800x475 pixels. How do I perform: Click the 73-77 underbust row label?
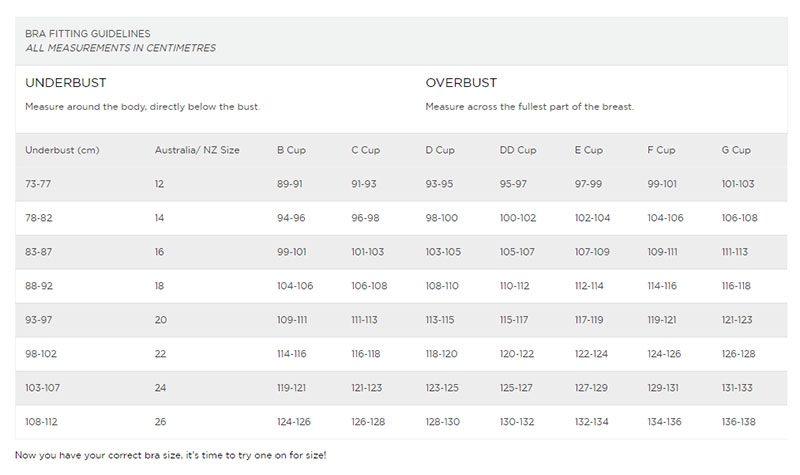40,183
